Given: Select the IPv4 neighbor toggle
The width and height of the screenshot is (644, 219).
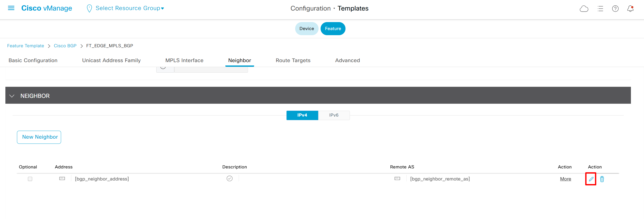Looking at the screenshot, I should tap(302, 115).
